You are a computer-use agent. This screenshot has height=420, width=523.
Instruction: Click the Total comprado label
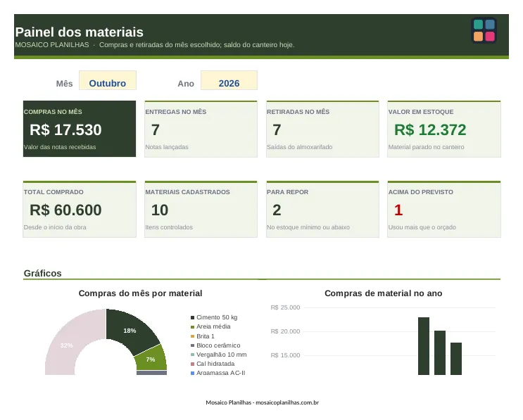(x=53, y=192)
